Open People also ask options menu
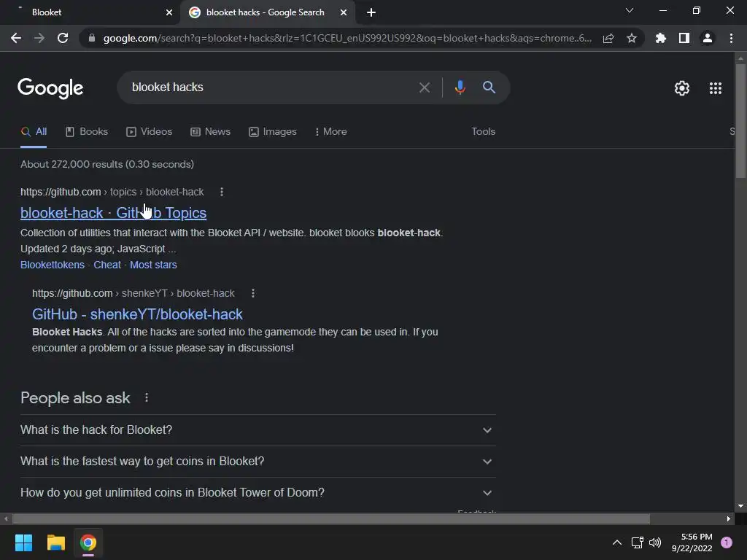Screen dimensions: 747x560 146,397
